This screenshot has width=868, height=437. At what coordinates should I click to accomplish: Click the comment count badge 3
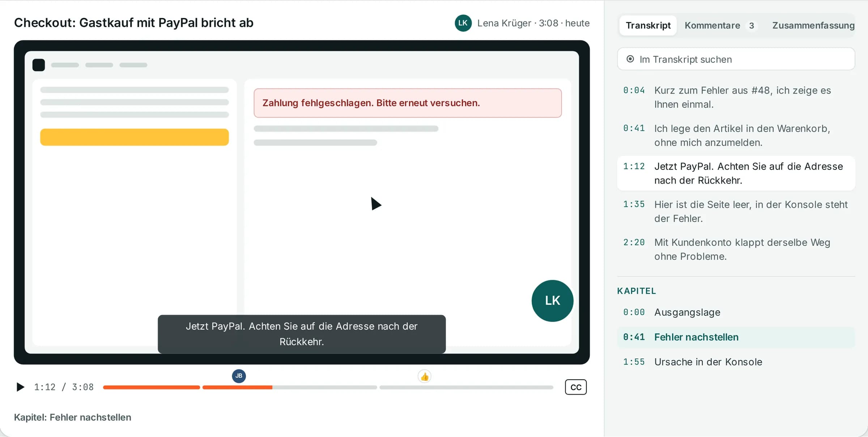click(x=751, y=26)
